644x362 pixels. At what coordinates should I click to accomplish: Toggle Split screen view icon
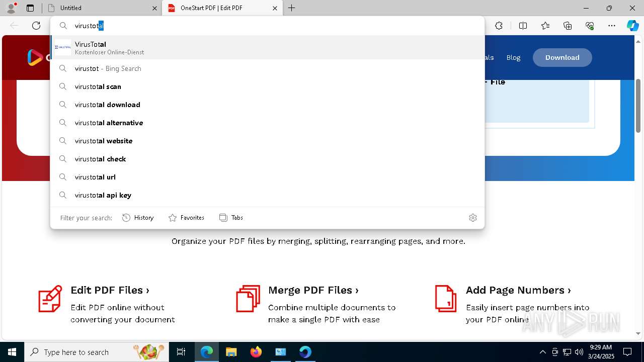coord(523,26)
